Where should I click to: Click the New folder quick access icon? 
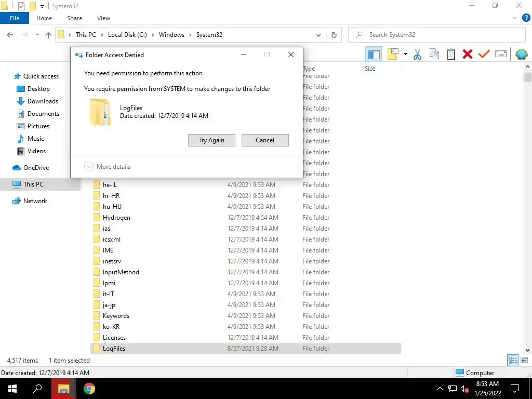coord(33,6)
